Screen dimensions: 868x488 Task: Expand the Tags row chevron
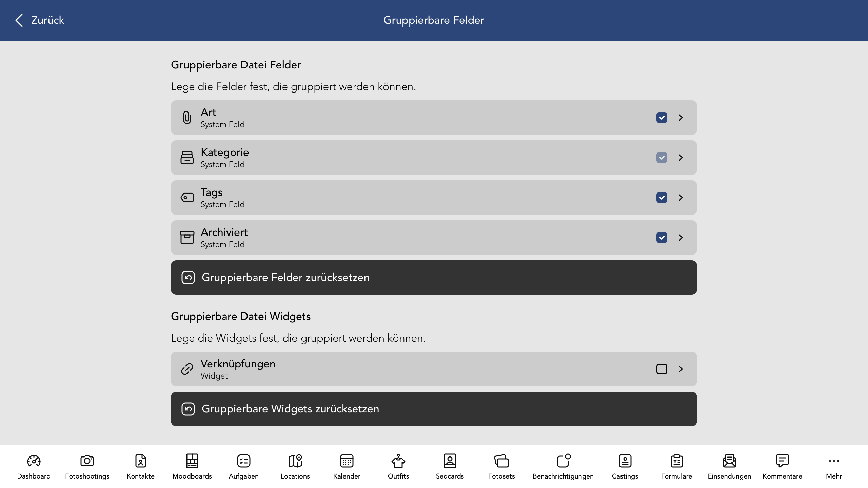pos(680,198)
